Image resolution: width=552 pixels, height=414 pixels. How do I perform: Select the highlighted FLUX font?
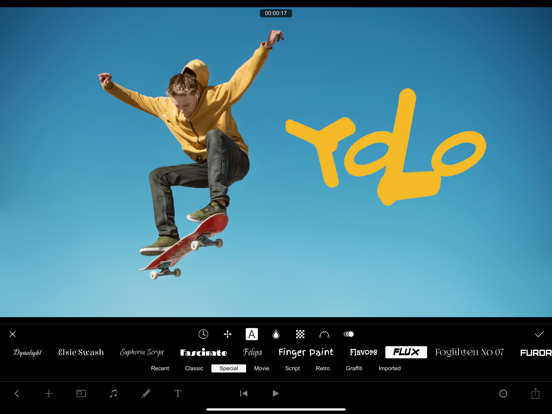click(406, 352)
